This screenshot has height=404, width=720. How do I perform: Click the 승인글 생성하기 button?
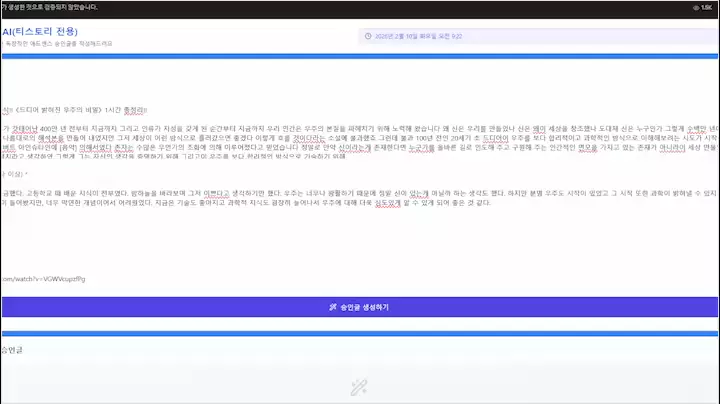(x=360, y=307)
